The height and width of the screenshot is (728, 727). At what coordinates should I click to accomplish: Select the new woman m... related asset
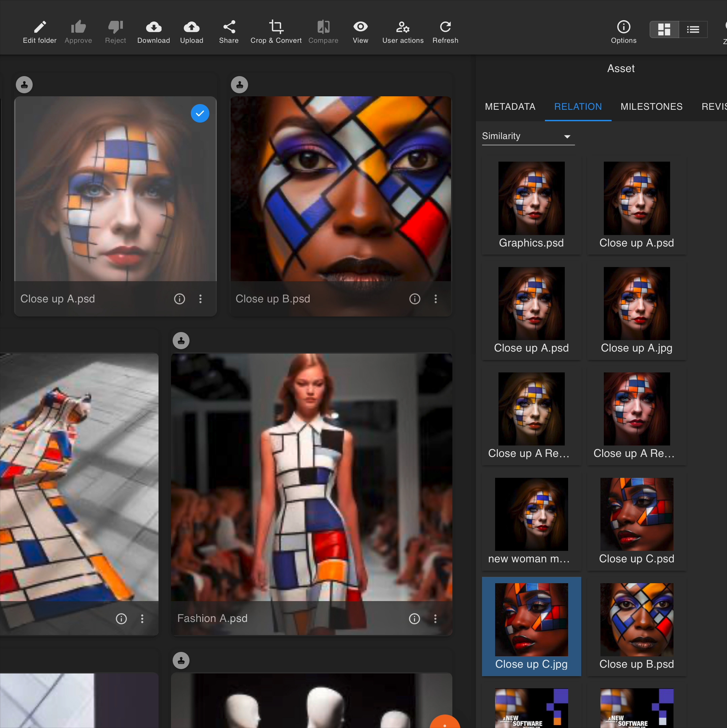[531, 521]
